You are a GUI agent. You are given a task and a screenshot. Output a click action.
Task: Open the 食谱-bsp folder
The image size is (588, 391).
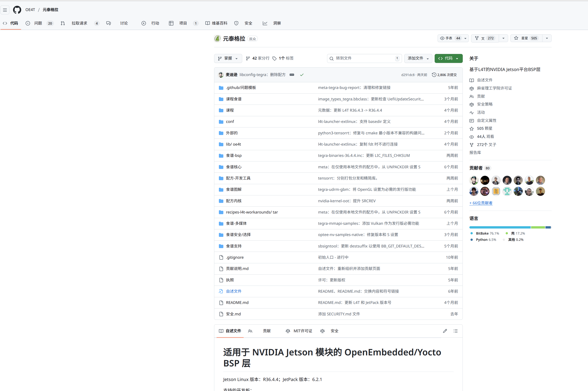tap(234, 155)
